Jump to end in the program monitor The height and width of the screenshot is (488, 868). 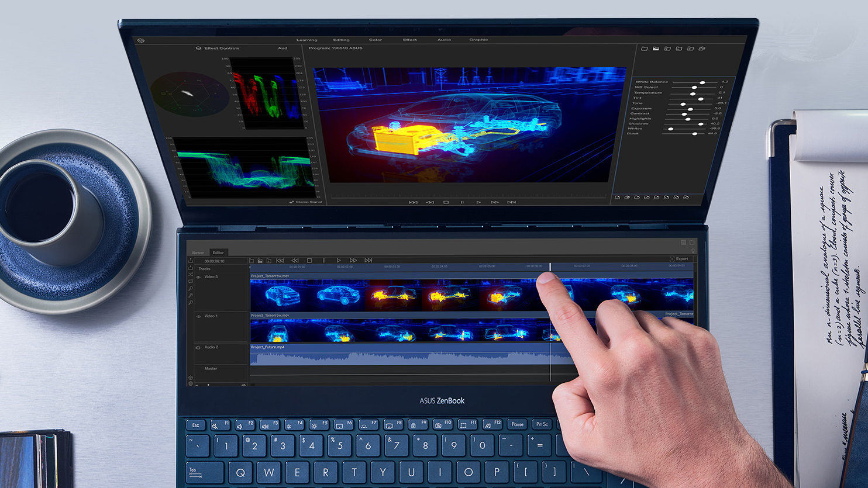512,202
